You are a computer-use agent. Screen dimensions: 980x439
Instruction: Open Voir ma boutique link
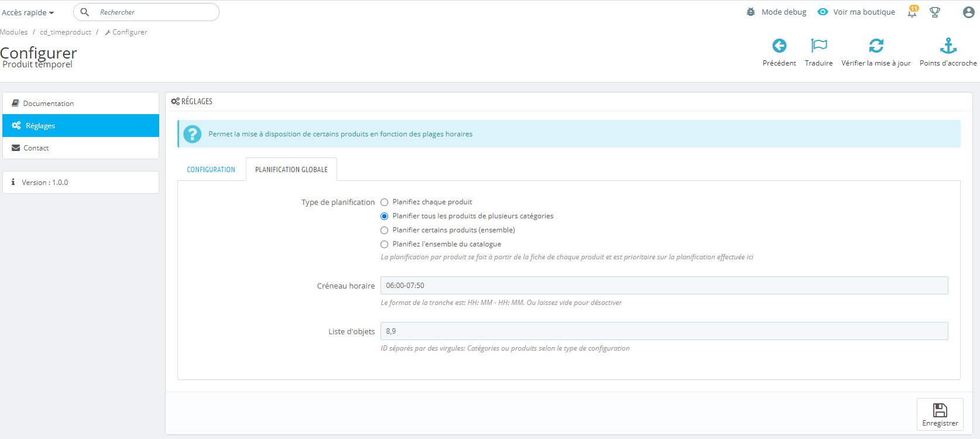point(864,12)
